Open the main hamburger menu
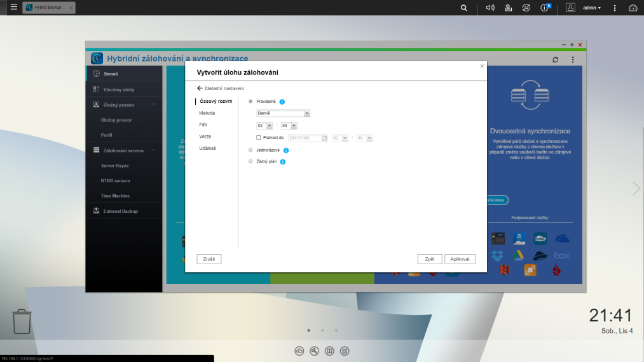The height and width of the screenshot is (362, 644). (x=13, y=7)
